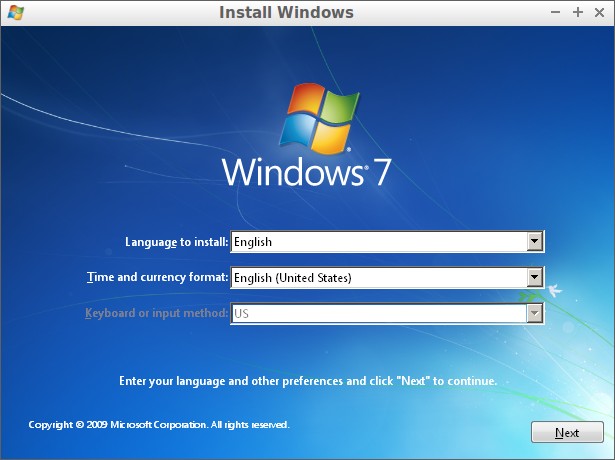Expand the Keyboard or input method dropdown arrow
This screenshot has width=615, height=460.
(535, 313)
